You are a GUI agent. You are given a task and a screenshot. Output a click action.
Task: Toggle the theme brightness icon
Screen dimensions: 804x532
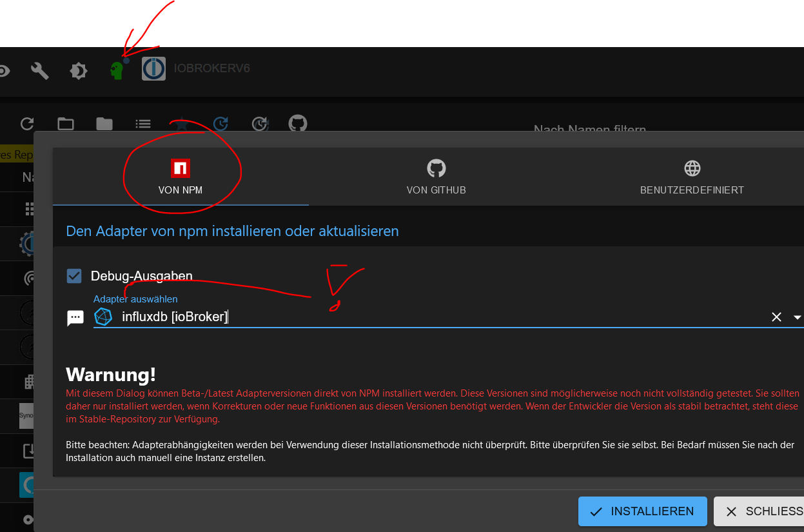tap(79, 70)
